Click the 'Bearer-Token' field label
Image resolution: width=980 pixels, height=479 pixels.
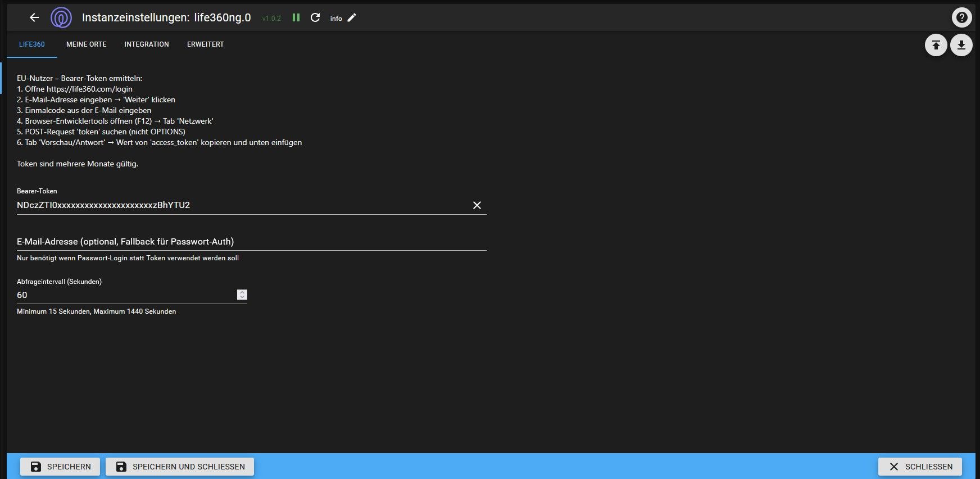click(x=37, y=191)
